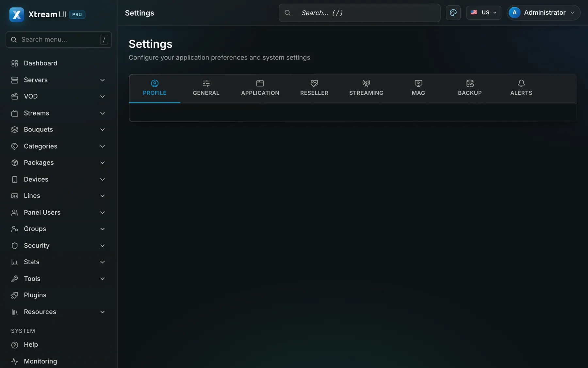Click the Stats bar chart icon
The image size is (588, 368).
point(15,262)
